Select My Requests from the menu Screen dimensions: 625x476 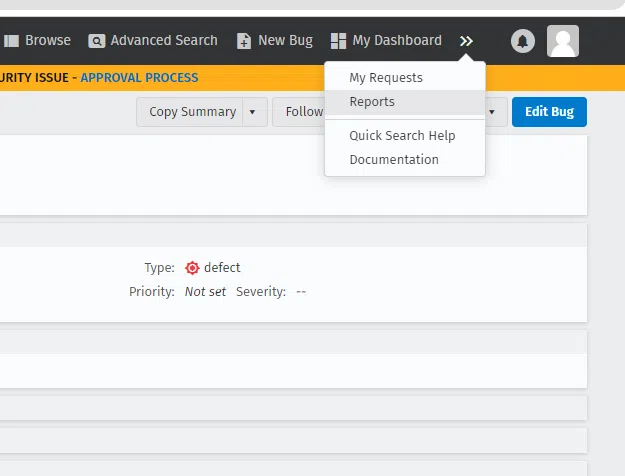coord(385,78)
